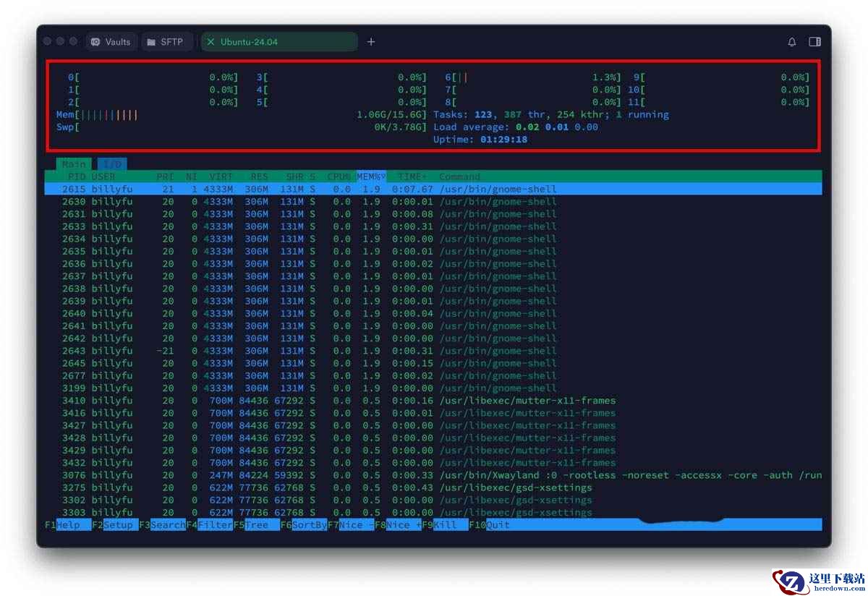Select the process row with PID 2643

coord(433,351)
